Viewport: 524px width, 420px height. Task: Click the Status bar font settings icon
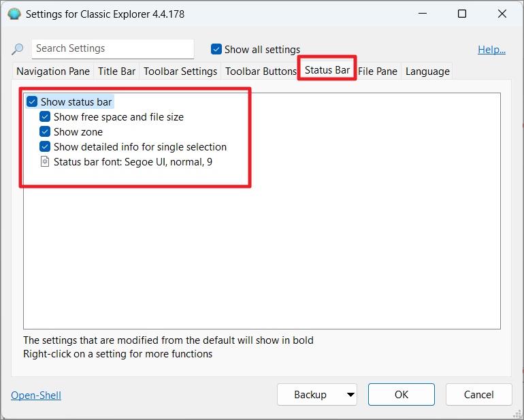pos(45,162)
